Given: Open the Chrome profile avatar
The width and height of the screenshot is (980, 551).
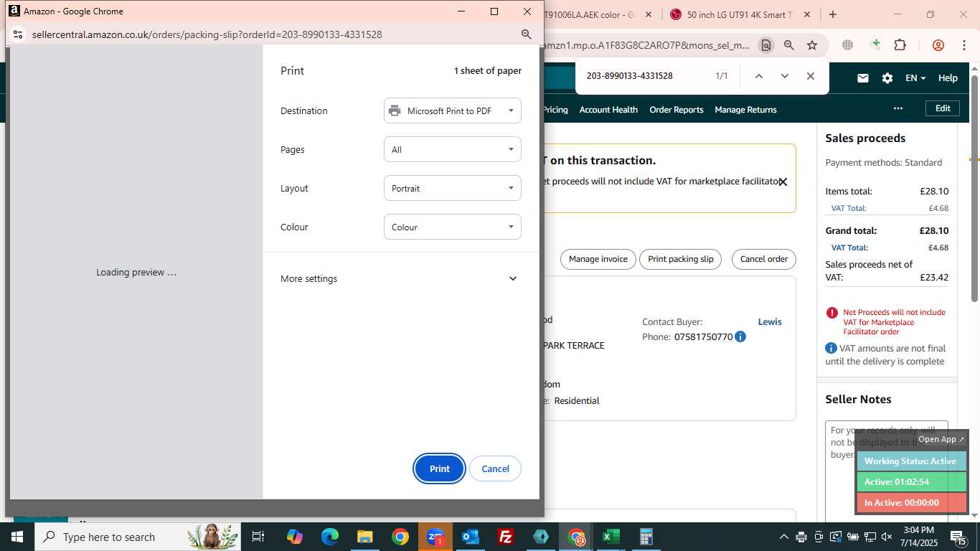Looking at the screenshot, I should (x=938, y=45).
